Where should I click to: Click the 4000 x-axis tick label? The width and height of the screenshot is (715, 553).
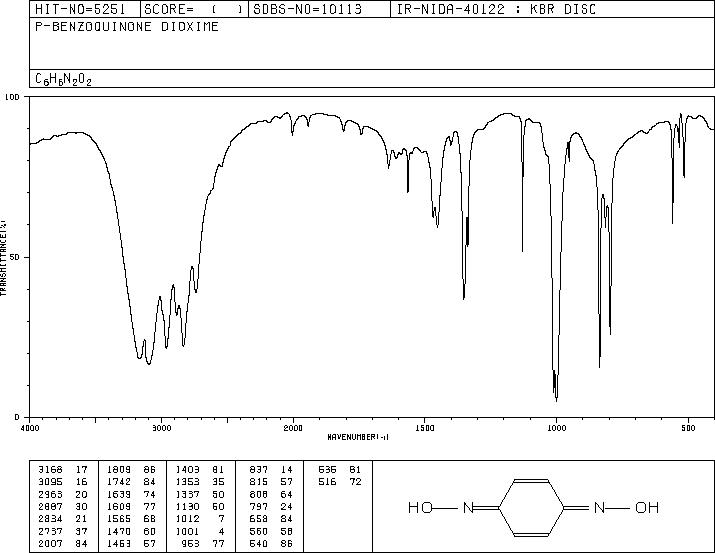(x=30, y=428)
